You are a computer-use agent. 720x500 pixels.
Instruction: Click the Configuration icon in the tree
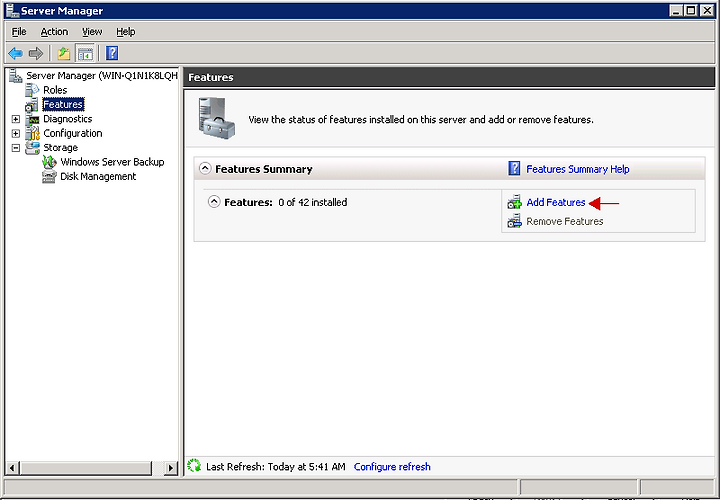point(33,134)
